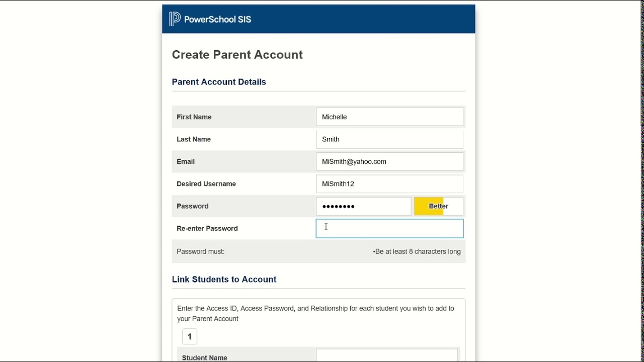Click the 'Link Students to Account' heading
This screenshot has width=644, height=362.
click(x=224, y=280)
